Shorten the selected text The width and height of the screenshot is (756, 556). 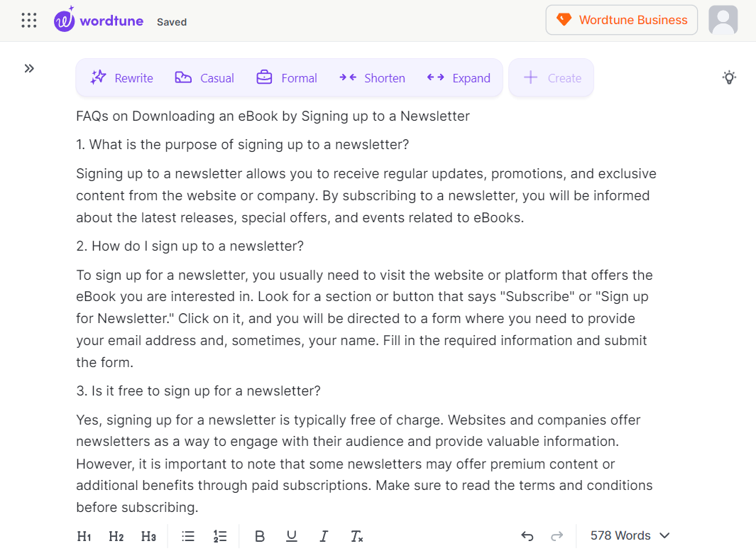pyautogui.click(x=372, y=78)
